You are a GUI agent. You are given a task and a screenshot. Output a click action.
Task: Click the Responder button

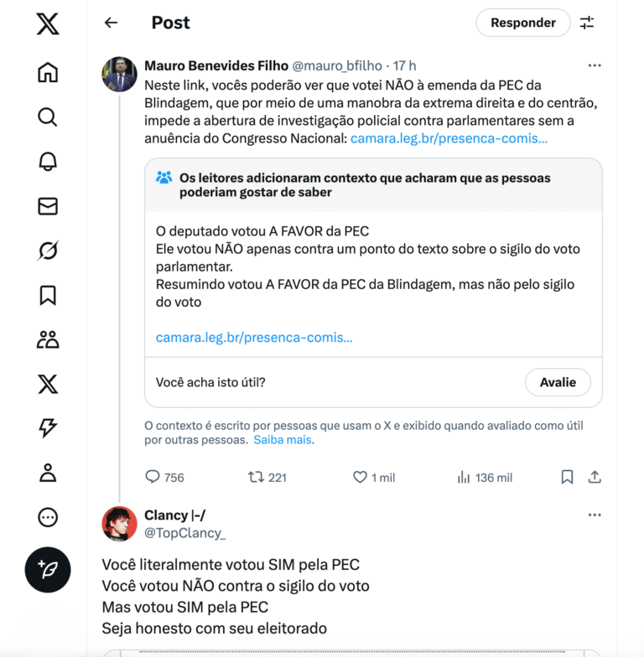click(x=523, y=23)
